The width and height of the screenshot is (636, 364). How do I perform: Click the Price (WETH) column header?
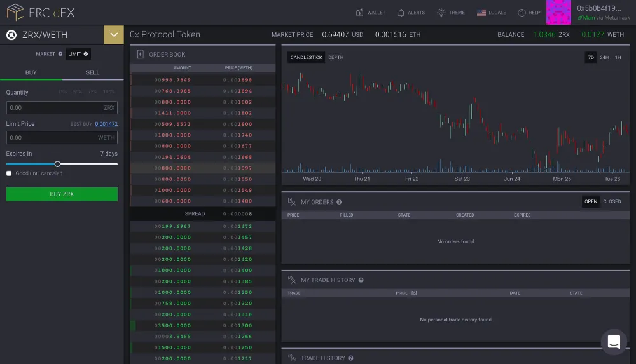238,68
